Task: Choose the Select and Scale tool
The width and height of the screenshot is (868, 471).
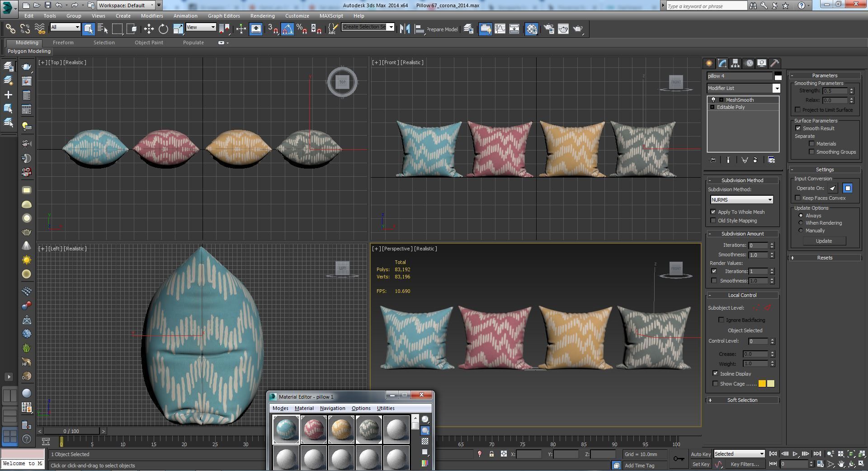Action: tap(178, 29)
